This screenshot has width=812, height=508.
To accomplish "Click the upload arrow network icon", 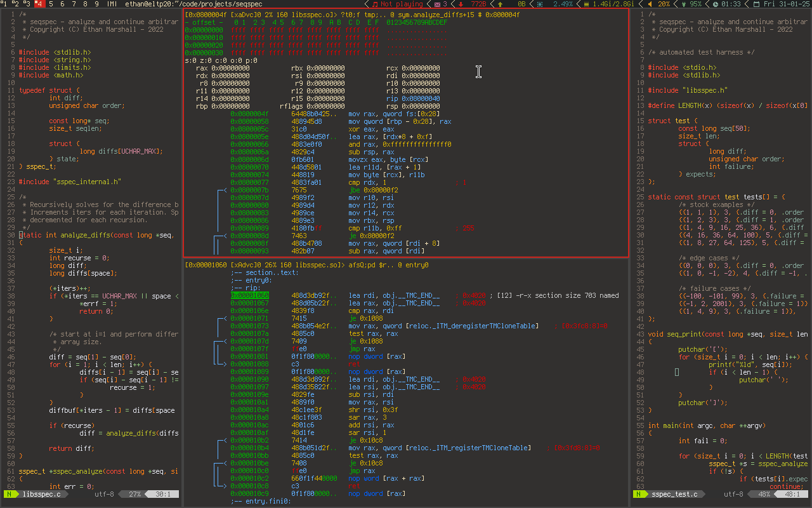I will click(501, 4).
